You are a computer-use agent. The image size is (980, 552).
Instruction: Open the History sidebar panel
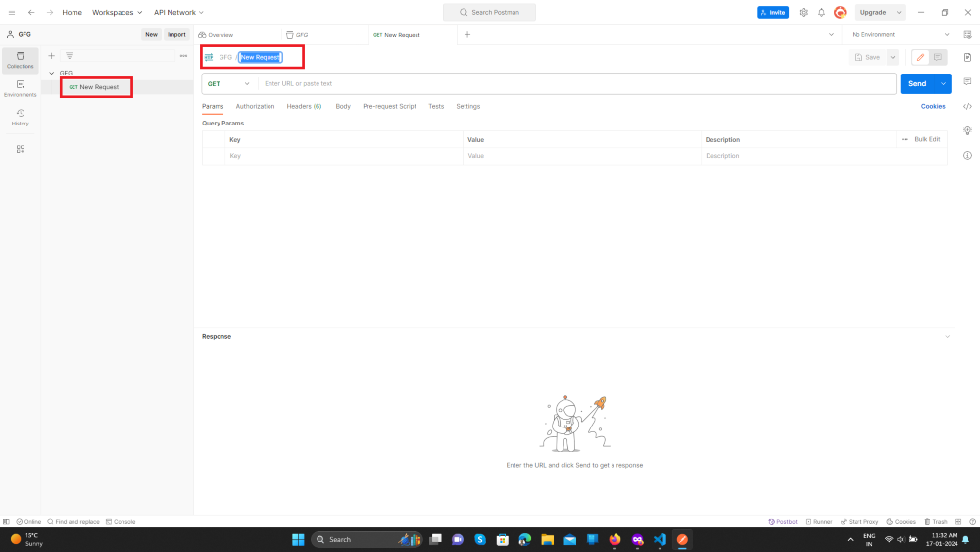(20, 117)
